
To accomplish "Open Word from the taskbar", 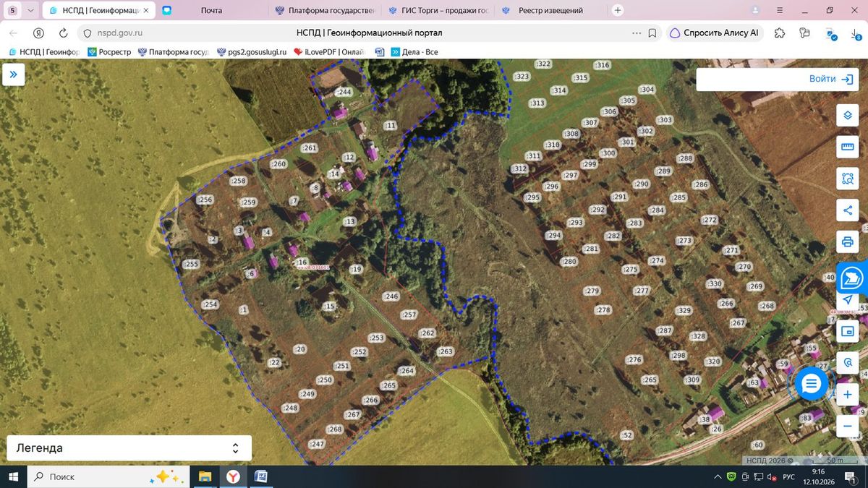I will pos(261,477).
